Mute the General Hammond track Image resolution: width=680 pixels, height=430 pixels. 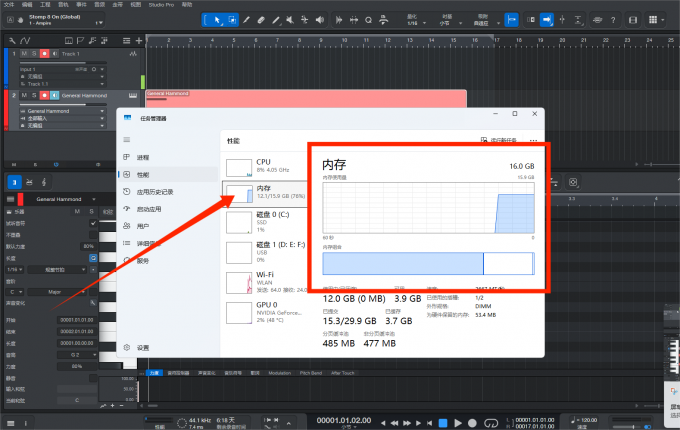pyautogui.click(x=24, y=95)
